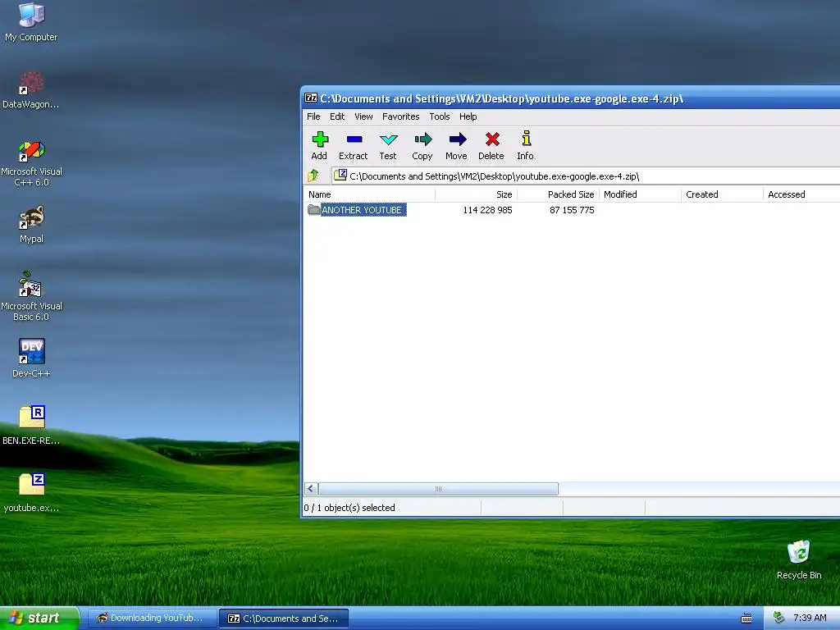The image size is (840, 630).
Task: Click the keyboard icon in the taskbar
Action: point(746,619)
